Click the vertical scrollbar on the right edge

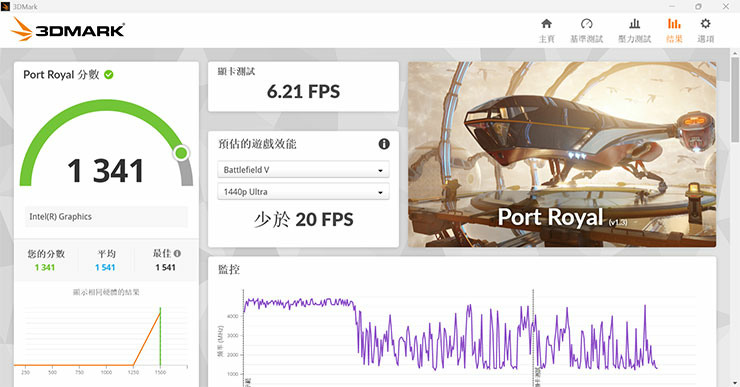[x=735, y=100]
